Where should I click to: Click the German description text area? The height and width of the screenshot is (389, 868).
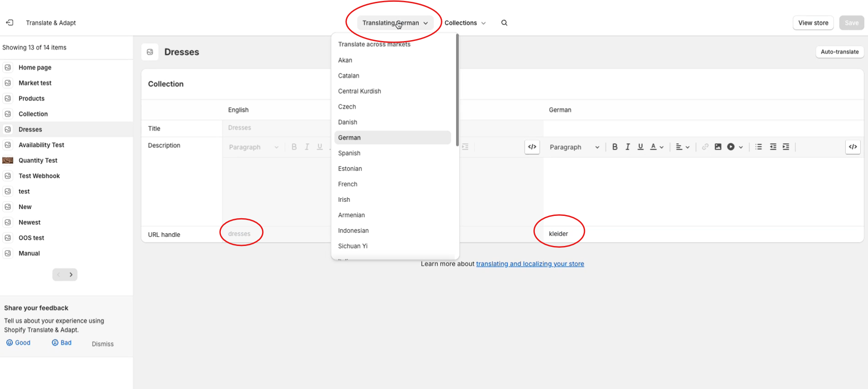click(704, 191)
